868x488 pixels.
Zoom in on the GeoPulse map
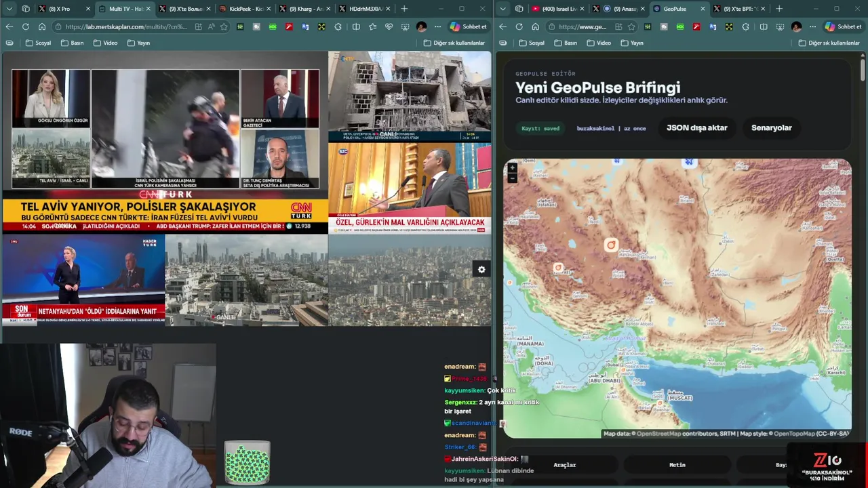[512, 167]
